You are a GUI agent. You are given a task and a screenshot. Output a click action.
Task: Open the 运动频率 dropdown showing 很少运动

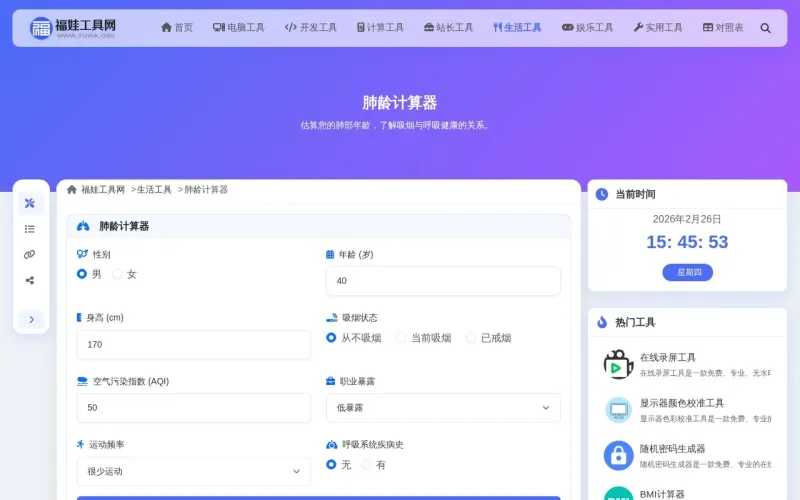(x=194, y=471)
